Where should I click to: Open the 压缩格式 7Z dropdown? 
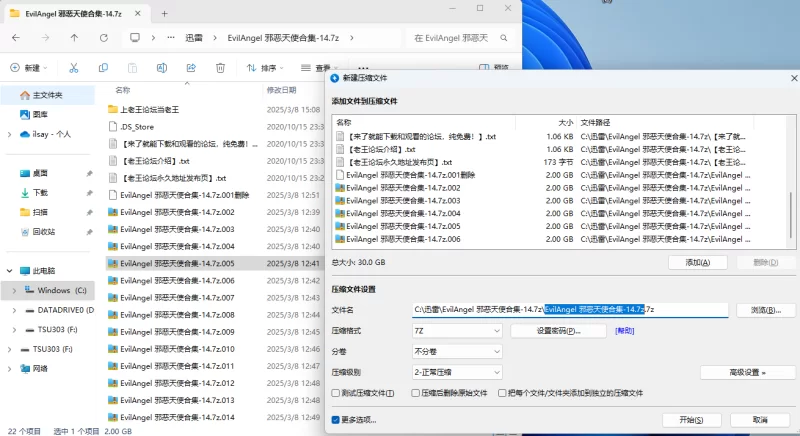(x=457, y=331)
